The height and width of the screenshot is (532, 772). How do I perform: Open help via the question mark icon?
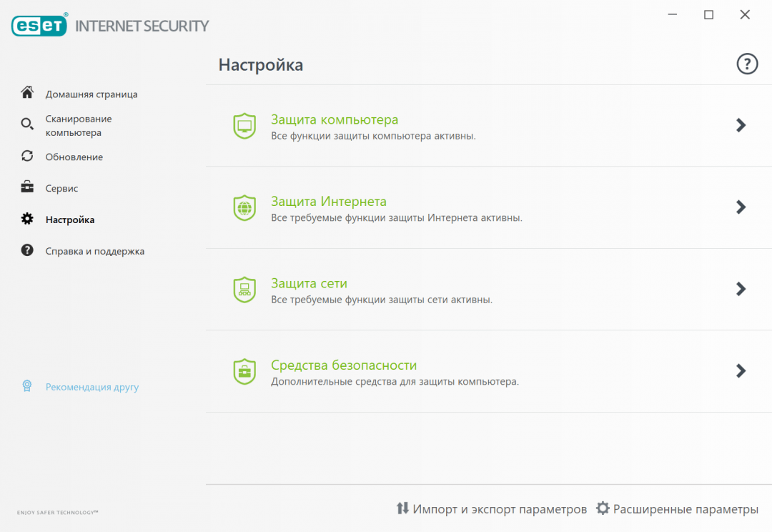pos(747,64)
